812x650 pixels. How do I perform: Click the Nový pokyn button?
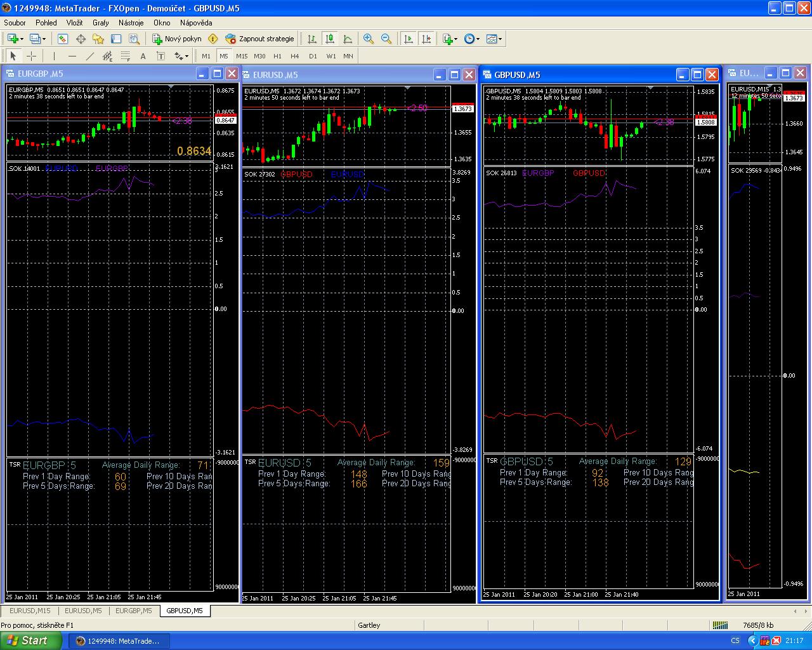pyautogui.click(x=177, y=39)
